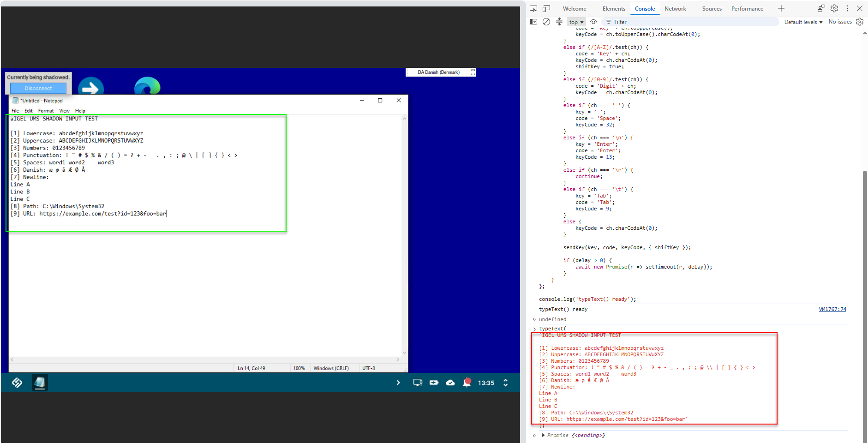Open the VM1767:74 source link

832,309
